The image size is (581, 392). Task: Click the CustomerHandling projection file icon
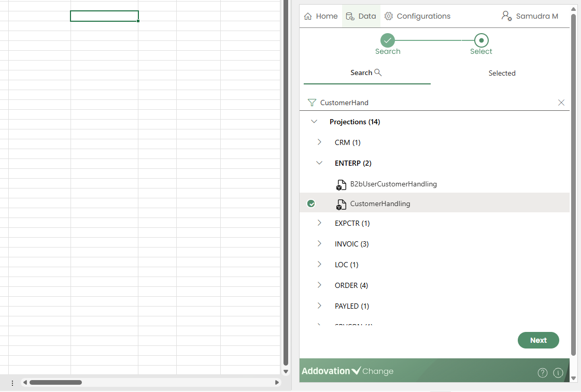coord(341,204)
